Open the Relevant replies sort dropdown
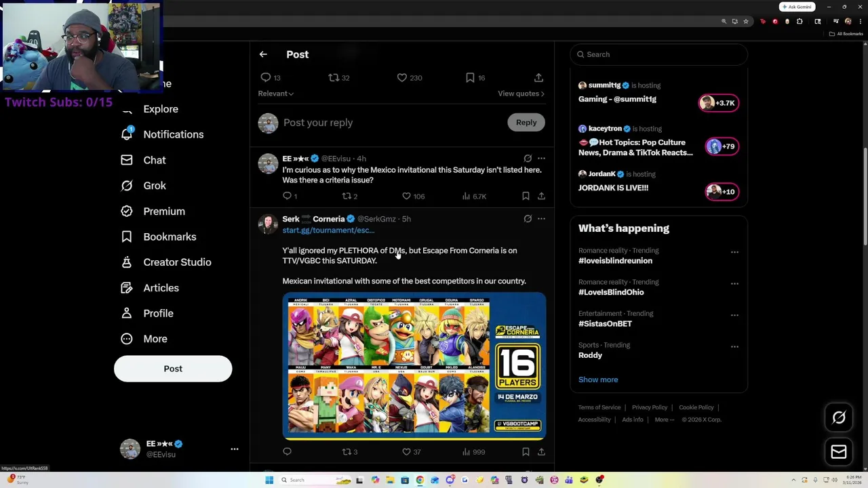Image resolution: width=868 pixels, height=488 pixels. [275, 94]
